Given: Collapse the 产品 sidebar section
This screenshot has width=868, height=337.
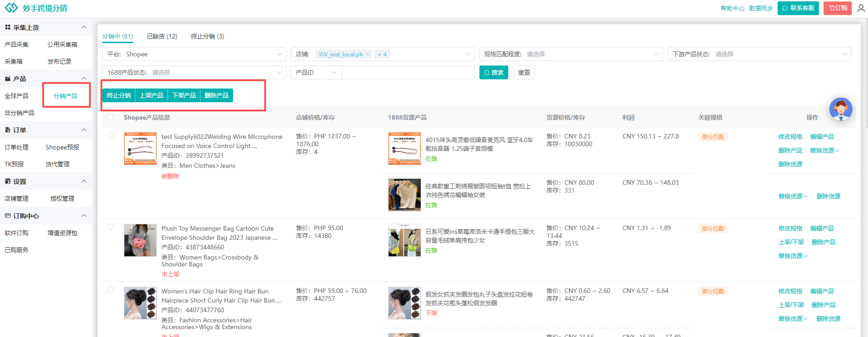Looking at the screenshot, I should [x=84, y=78].
